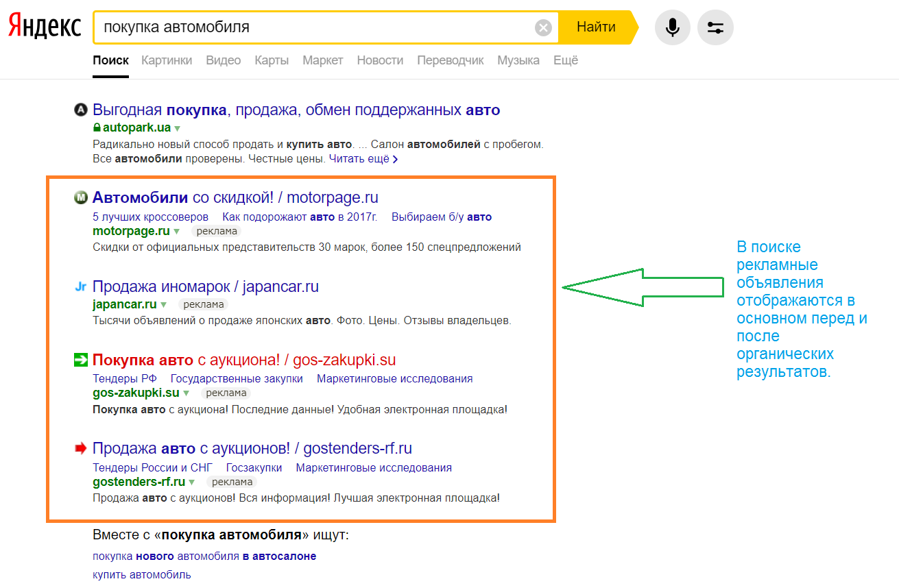The image size is (899, 588).
Task: Click the green japancar.ru URL
Action: 125,304
